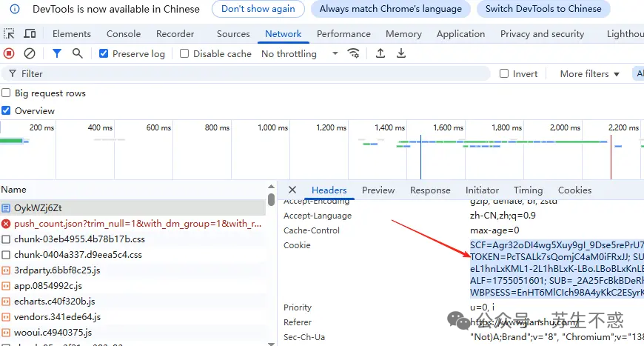
Task: Import HAR file upload icon
Action: pyautogui.click(x=380, y=53)
